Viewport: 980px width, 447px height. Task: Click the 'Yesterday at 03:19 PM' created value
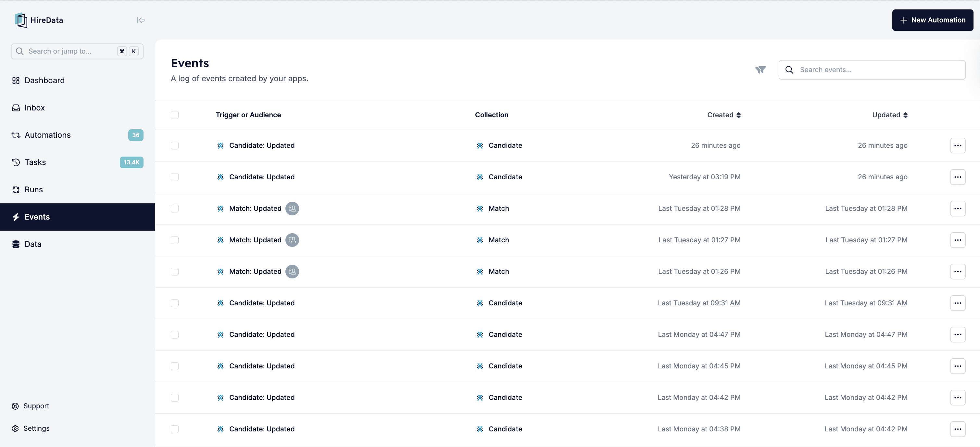(705, 177)
